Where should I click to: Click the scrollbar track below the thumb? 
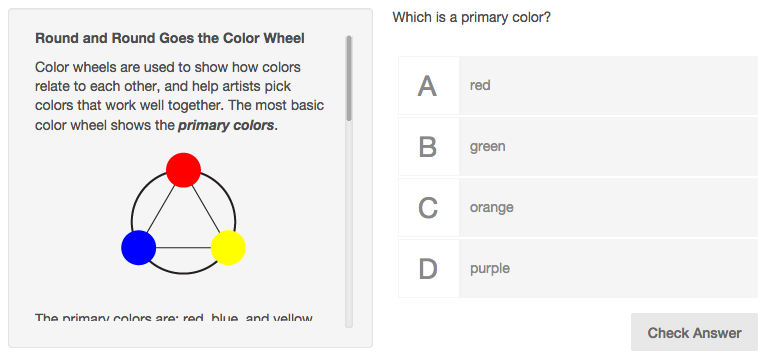pos(349,224)
